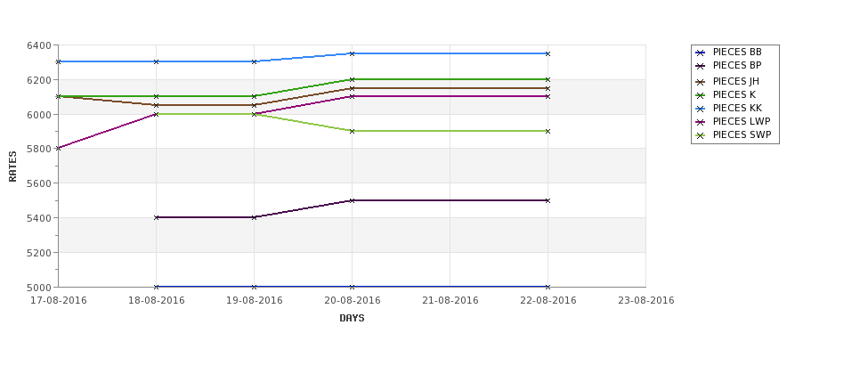The width and height of the screenshot is (868, 382).
Task: Click the 22-08-2016 x-axis date label
Action: [x=548, y=301]
